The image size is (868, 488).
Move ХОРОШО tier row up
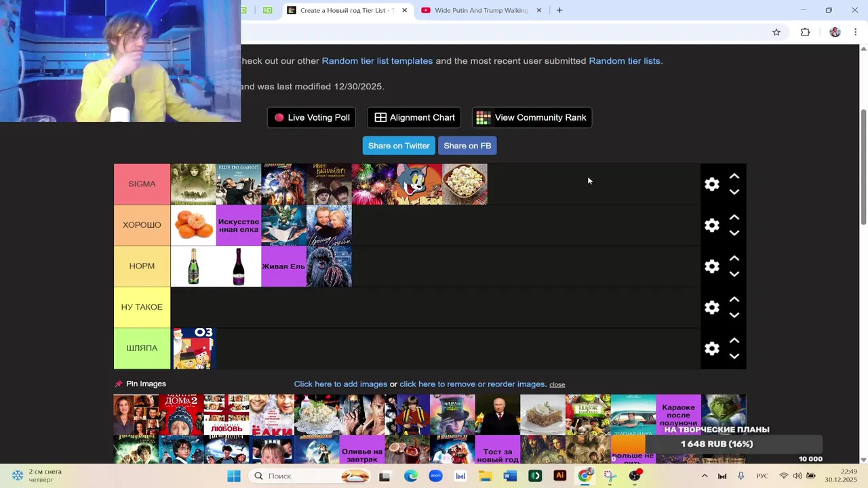(x=734, y=218)
